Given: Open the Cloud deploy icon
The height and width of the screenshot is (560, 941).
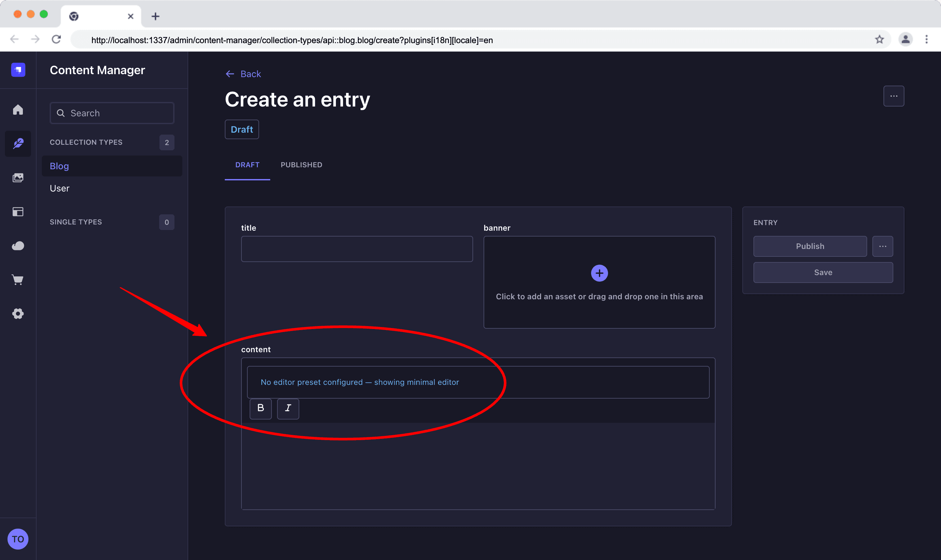Looking at the screenshot, I should click(x=18, y=246).
